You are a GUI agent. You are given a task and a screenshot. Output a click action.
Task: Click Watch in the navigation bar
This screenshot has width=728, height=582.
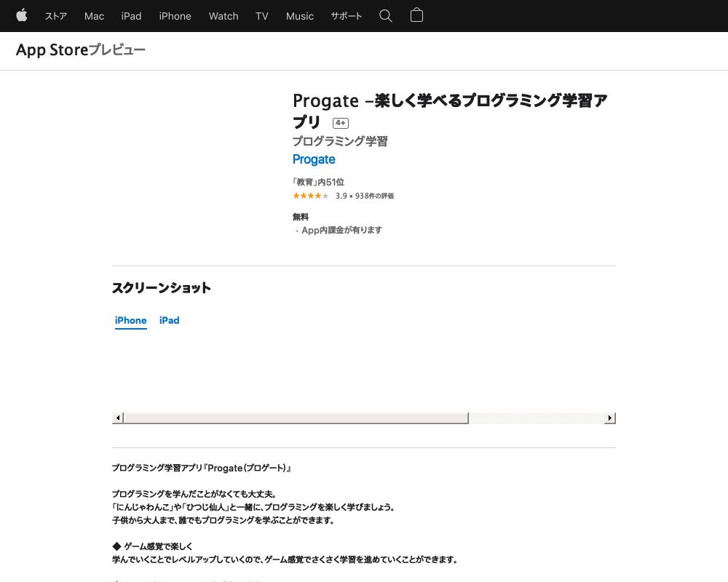223,16
